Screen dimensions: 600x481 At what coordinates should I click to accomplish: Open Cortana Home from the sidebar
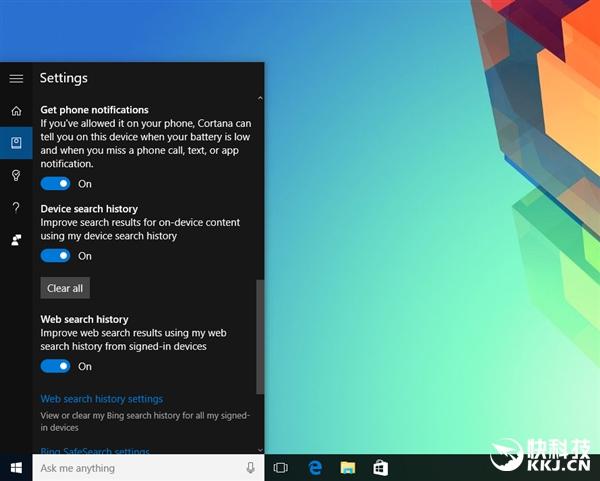point(16,110)
